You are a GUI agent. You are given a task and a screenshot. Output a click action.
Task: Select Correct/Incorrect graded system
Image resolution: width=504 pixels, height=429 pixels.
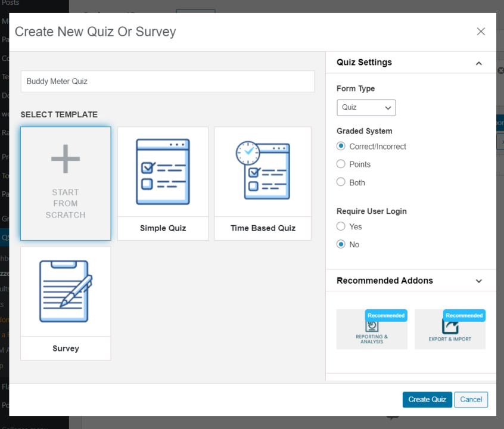341,146
